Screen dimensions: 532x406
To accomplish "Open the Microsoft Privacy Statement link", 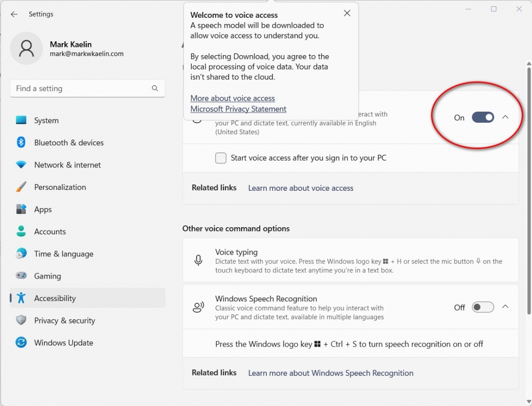I will 238,109.
